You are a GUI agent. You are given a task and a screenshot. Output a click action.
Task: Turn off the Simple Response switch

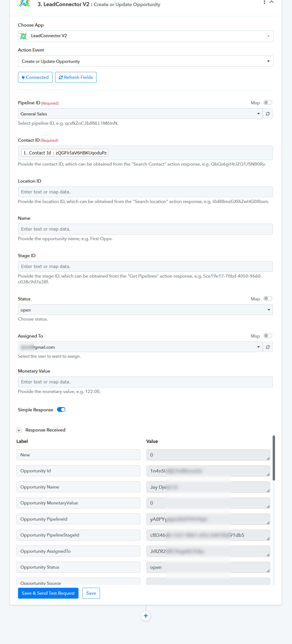[x=61, y=410]
